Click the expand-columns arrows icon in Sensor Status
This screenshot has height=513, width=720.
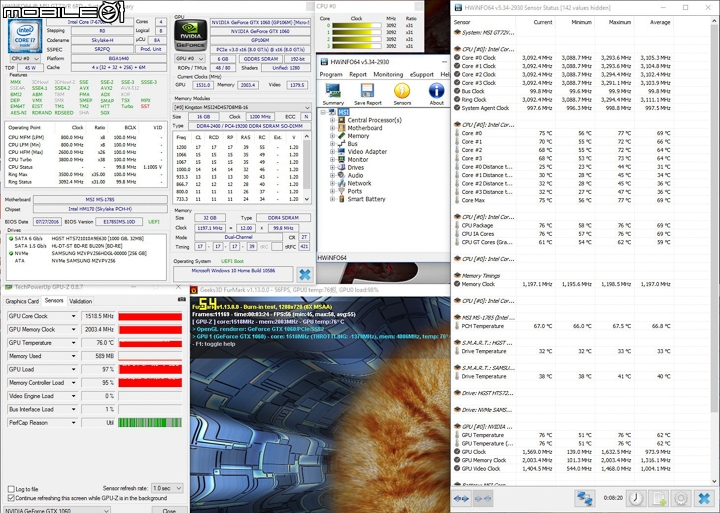click(461, 498)
